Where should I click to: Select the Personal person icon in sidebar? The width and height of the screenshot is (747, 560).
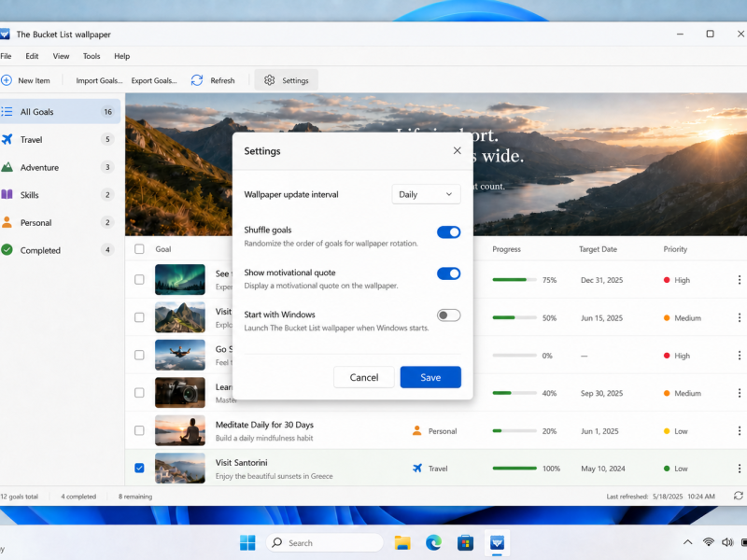7,222
